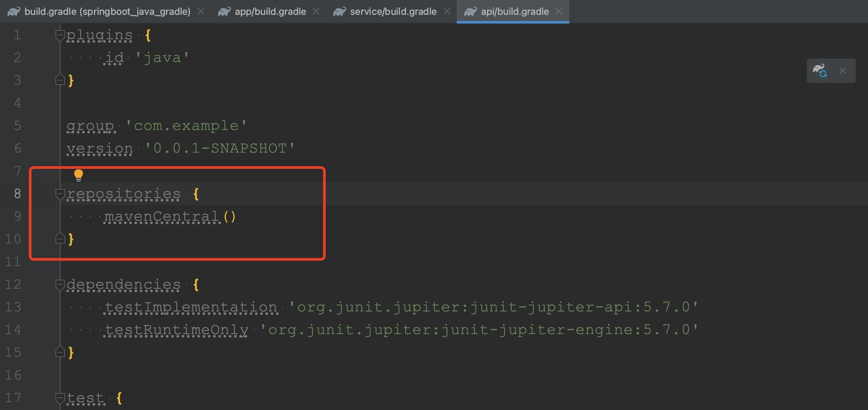Click line number 8 in the gutter

click(x=17, y=194)
